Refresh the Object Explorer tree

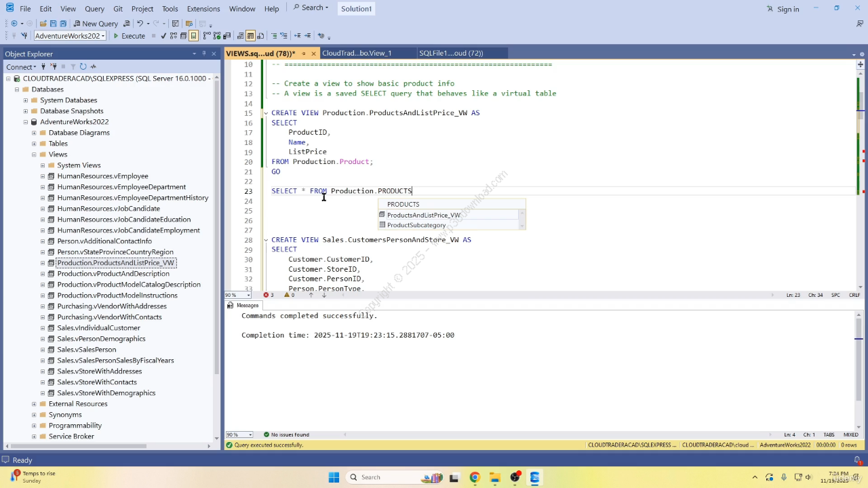(83, 66)
